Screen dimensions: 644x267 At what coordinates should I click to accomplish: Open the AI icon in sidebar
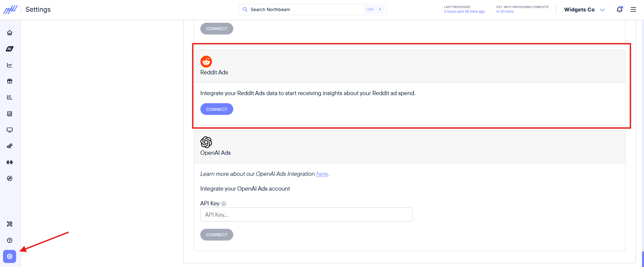(10, 49)
